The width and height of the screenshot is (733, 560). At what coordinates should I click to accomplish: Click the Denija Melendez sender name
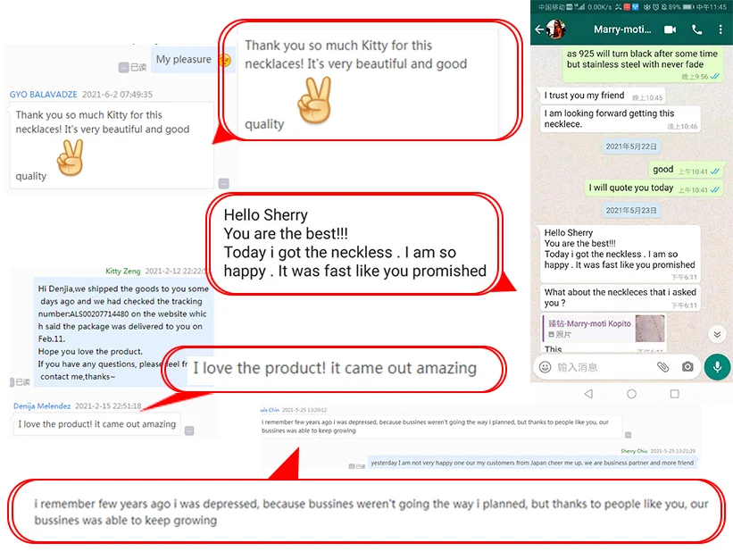[x=42, y=405]
